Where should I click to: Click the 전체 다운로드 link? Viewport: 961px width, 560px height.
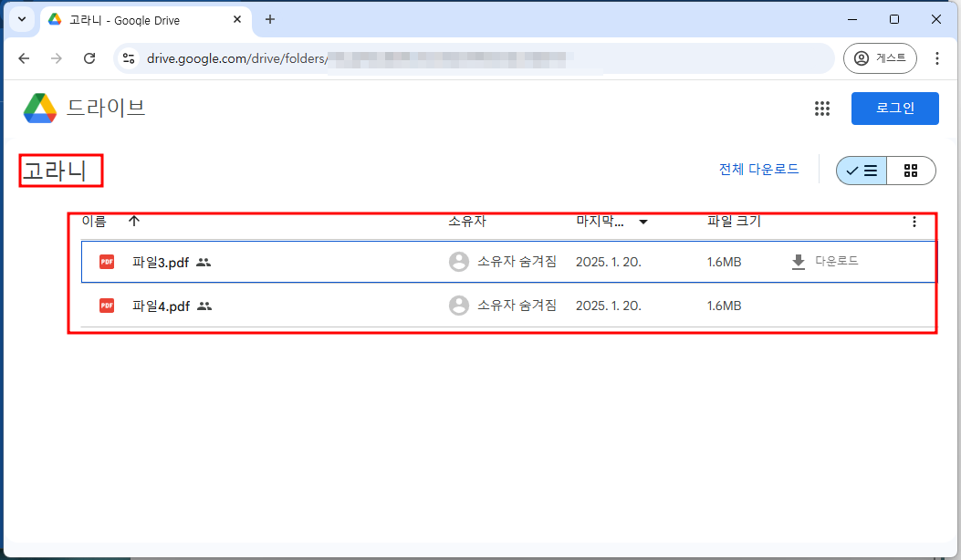[x=760, y=169]
